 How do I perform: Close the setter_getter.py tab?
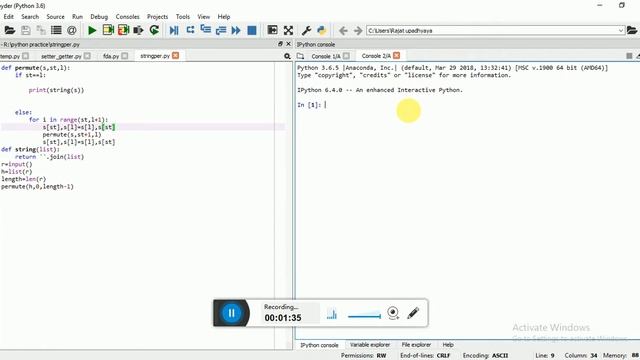(87, 56)
